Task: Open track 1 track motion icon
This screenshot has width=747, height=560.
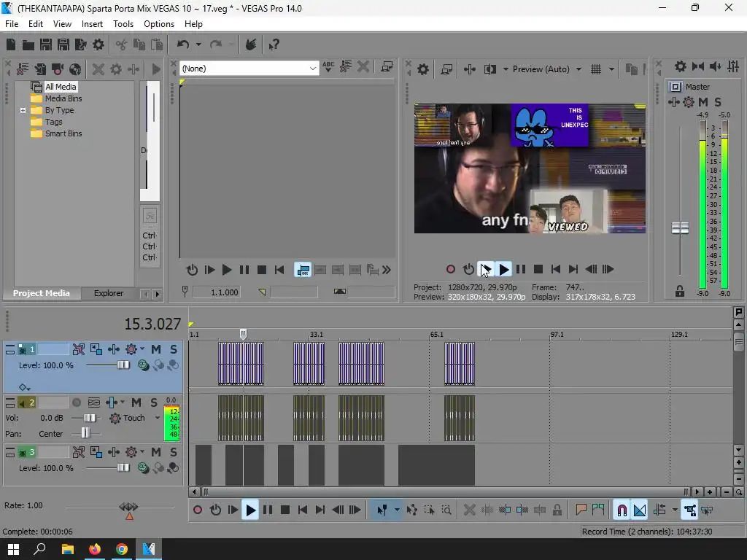Action: [96, 349]
